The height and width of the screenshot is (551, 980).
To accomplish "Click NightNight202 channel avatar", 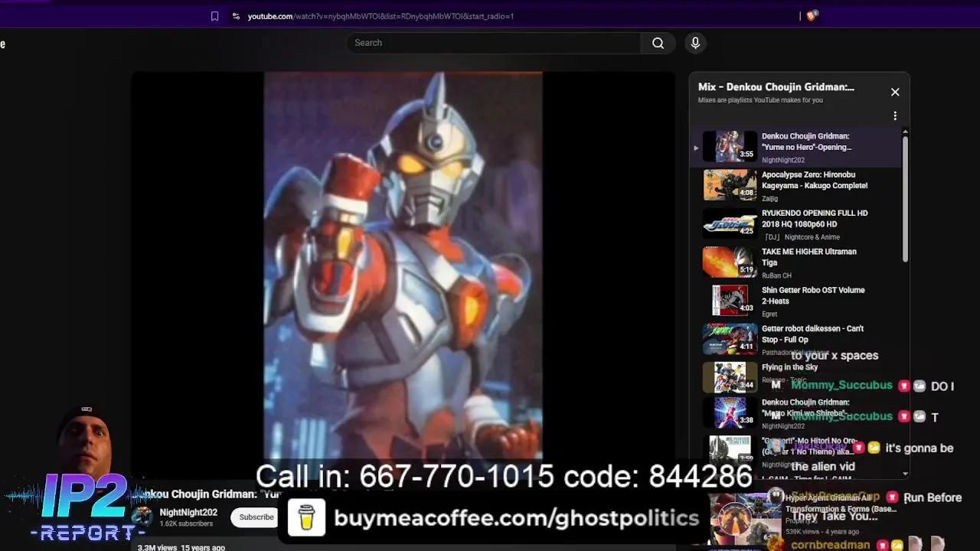I will pyautogui.click(x=142, y=517).
